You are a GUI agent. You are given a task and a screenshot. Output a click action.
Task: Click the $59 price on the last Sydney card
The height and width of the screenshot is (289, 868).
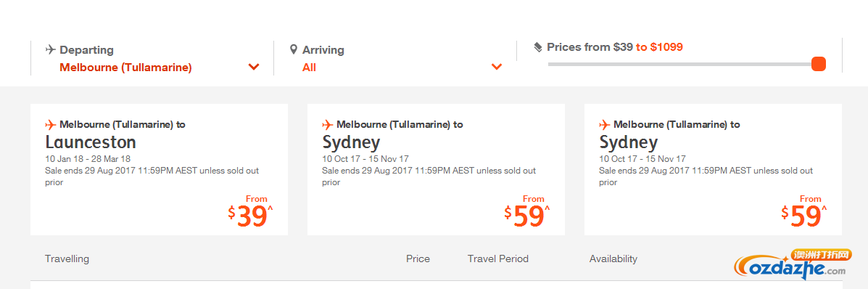click(x=804, y=216)
